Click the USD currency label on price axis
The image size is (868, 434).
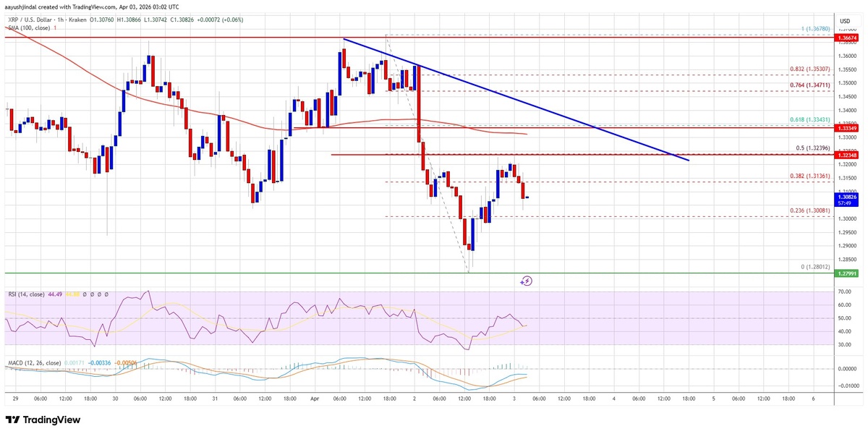[x=844, y=21]
